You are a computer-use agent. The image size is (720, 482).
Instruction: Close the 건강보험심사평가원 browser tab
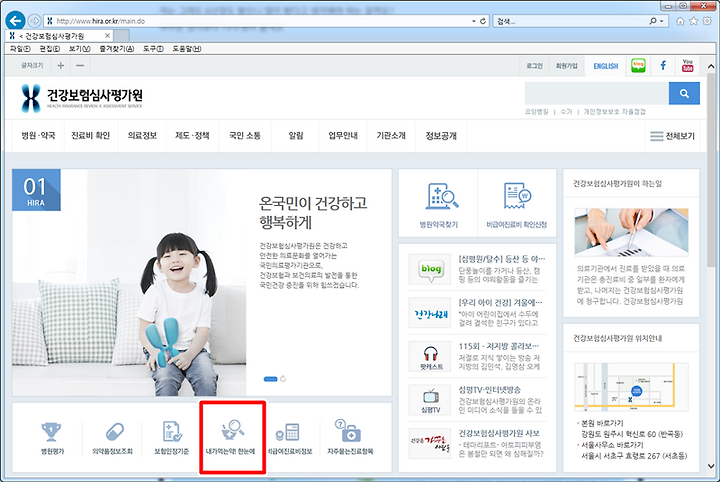[107, 35]
